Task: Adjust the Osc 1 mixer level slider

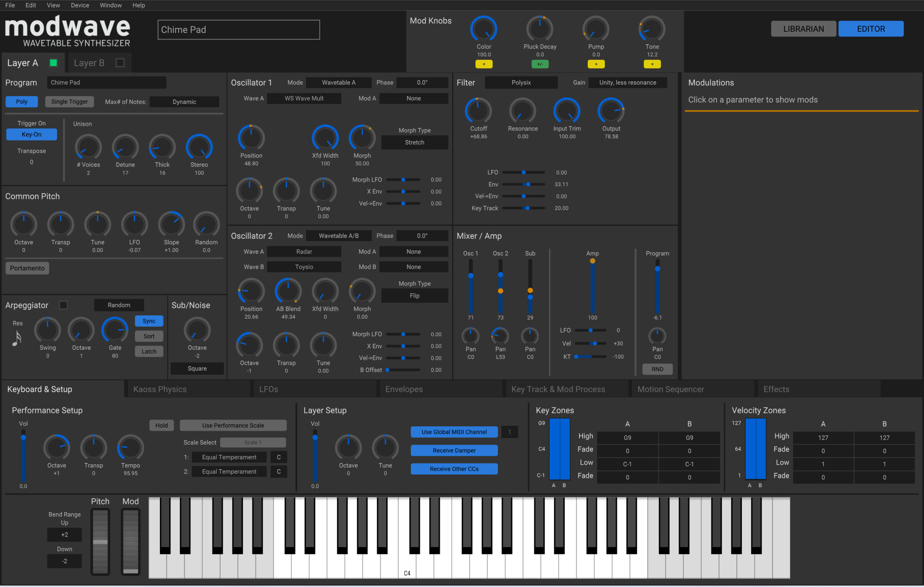Action: (x=470, y=287)
